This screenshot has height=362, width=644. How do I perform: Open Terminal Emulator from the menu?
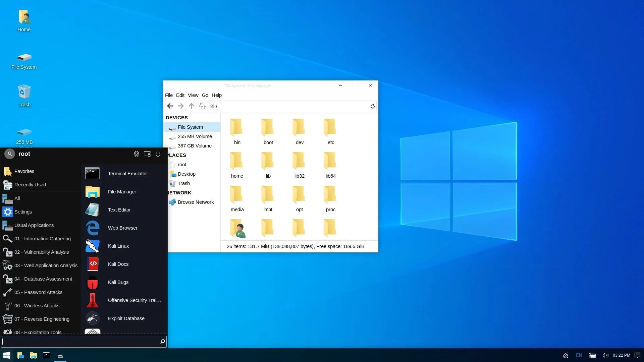(124, 174)
